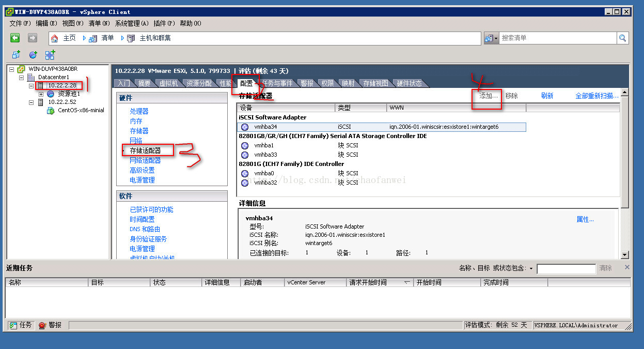Click the vmhba34 adapter icon

pyautogui.click(x=245, y=127)
